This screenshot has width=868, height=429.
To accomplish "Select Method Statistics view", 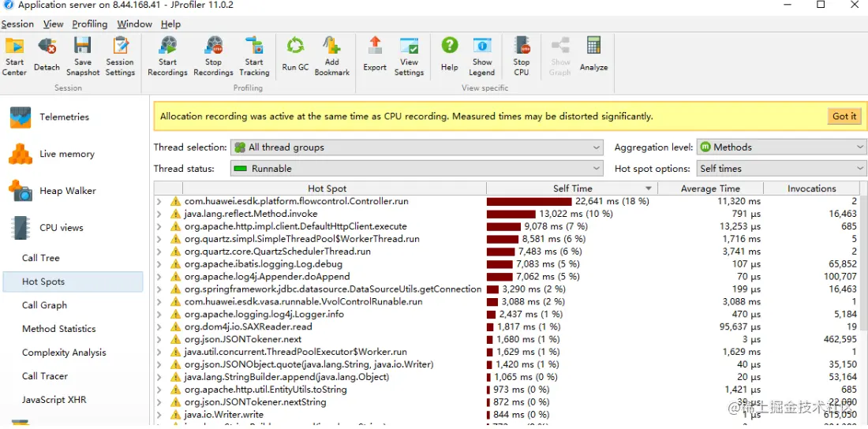I will click(58, 329).
